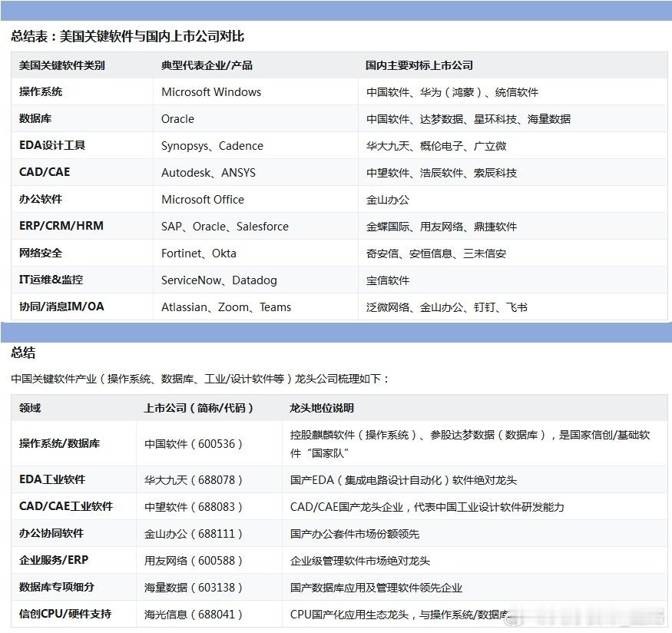Click the 'CAD/CAE' row label
The height and width of the screenshot is (633, 672).
pos(45,172)
